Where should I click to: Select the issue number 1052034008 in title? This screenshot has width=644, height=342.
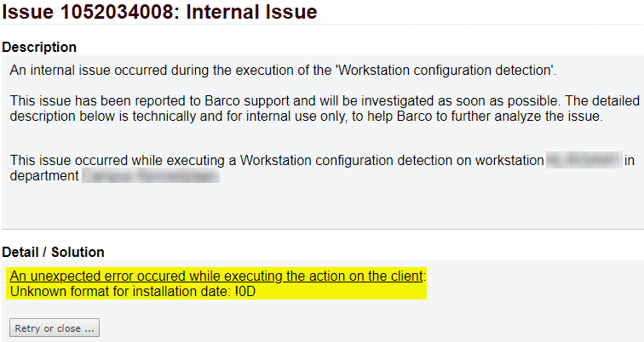[119, 11]
